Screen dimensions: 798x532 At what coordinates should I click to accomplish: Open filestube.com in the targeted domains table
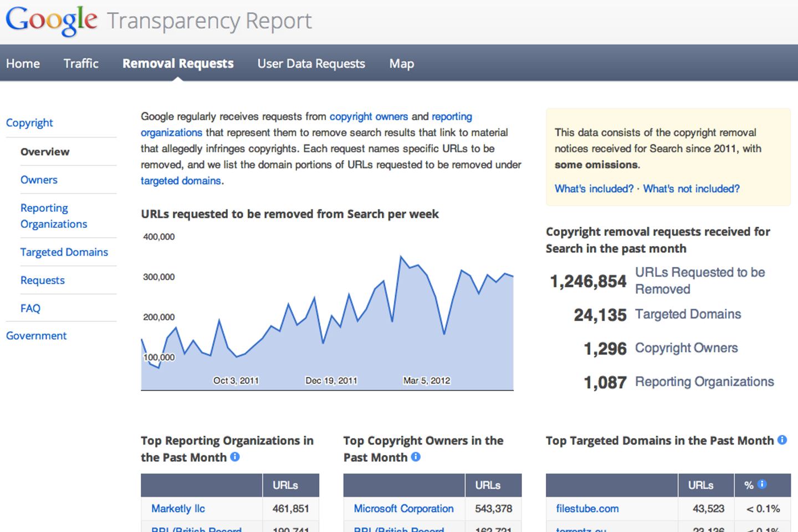(x=586, y=508)
